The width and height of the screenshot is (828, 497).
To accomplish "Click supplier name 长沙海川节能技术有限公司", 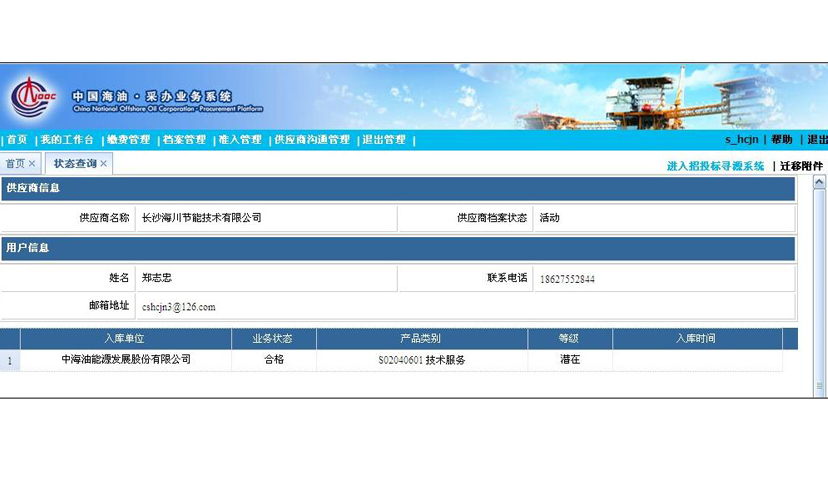I will coord(202,218).
